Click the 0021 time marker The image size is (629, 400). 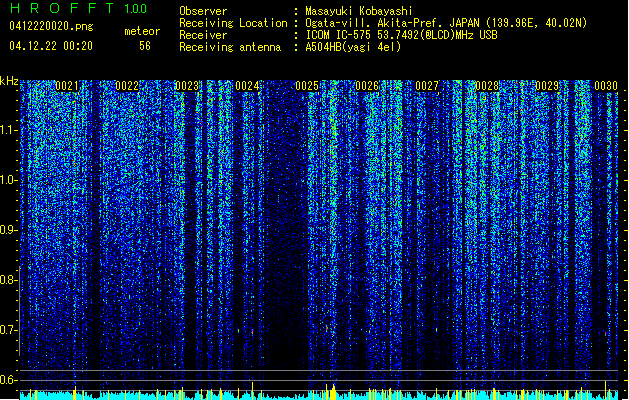(x=67, y=86)
